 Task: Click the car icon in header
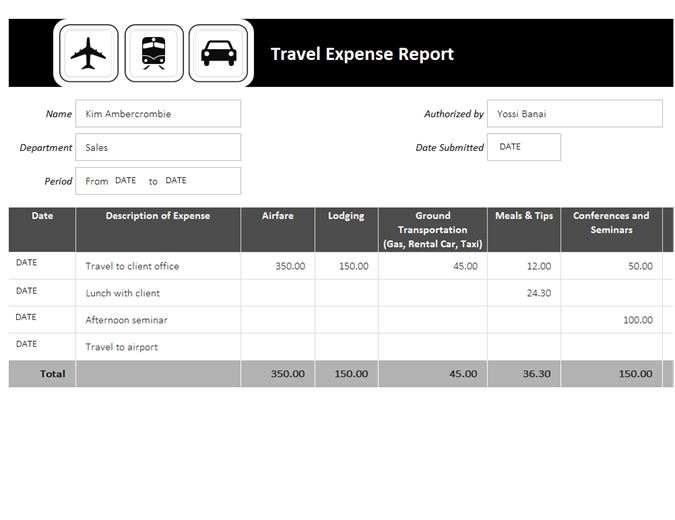click(218, 53)
